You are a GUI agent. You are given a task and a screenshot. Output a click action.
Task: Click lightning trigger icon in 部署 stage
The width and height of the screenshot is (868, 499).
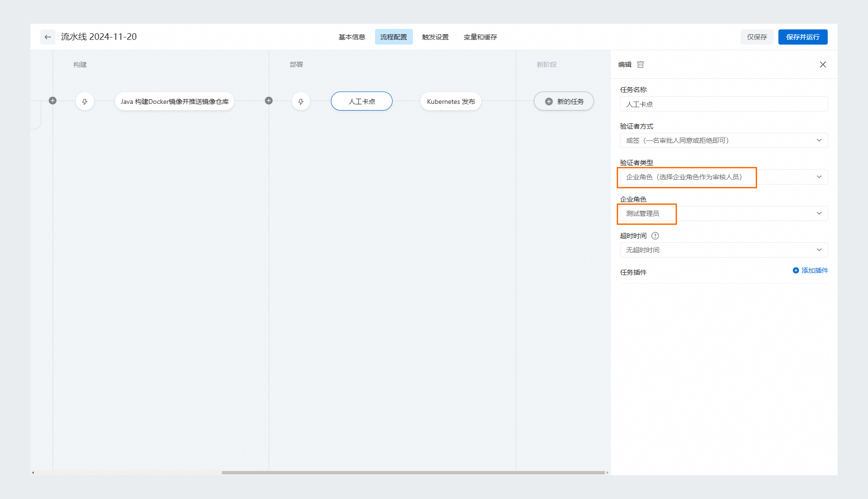[301, 102]
